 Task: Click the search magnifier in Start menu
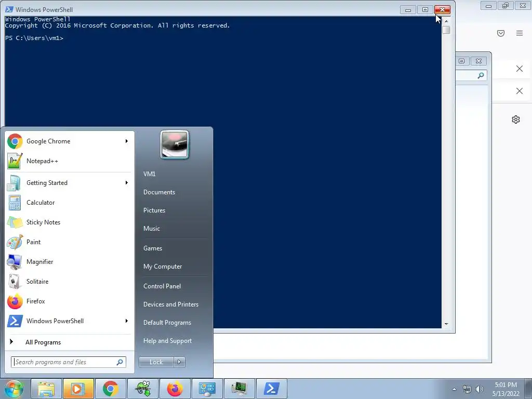[120, 362]
